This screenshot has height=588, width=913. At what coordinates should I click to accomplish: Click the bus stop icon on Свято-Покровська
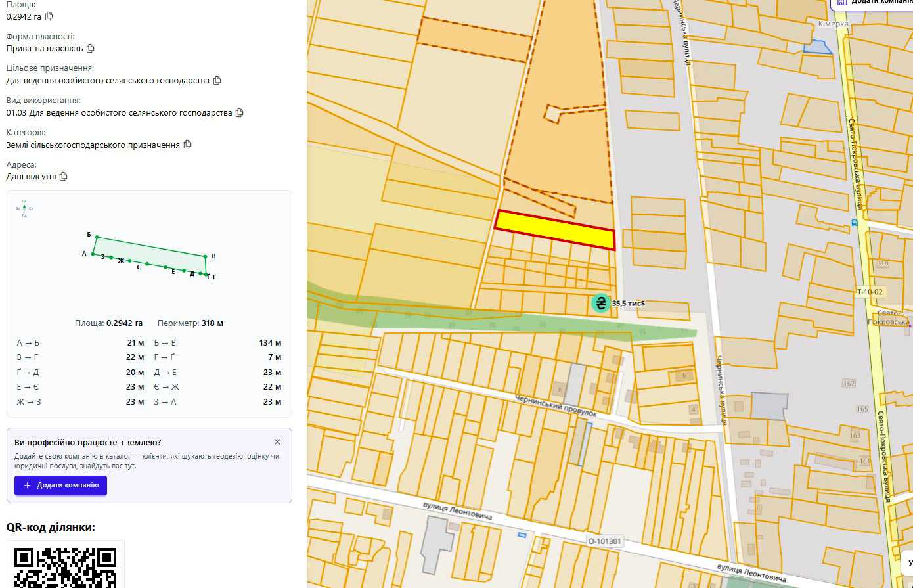[x=854, y=223]
